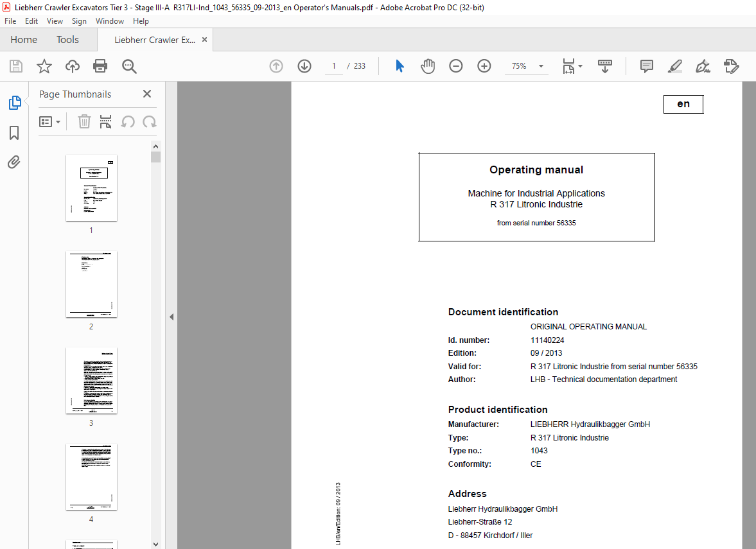Close the Liebherr document tab
Image resolution: width=756 pixels, height=549 pixels.
[204, 40]
